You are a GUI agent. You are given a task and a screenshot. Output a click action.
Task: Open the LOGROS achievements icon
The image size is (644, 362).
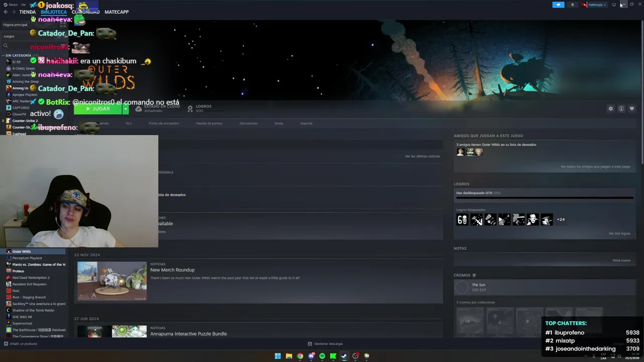pos(190,109)
